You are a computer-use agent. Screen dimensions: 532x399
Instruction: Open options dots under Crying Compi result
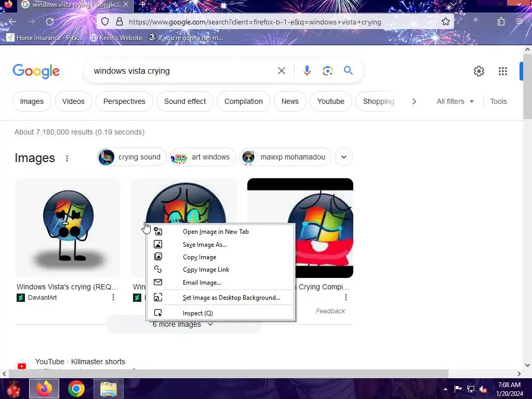click(x=345, y=297)
